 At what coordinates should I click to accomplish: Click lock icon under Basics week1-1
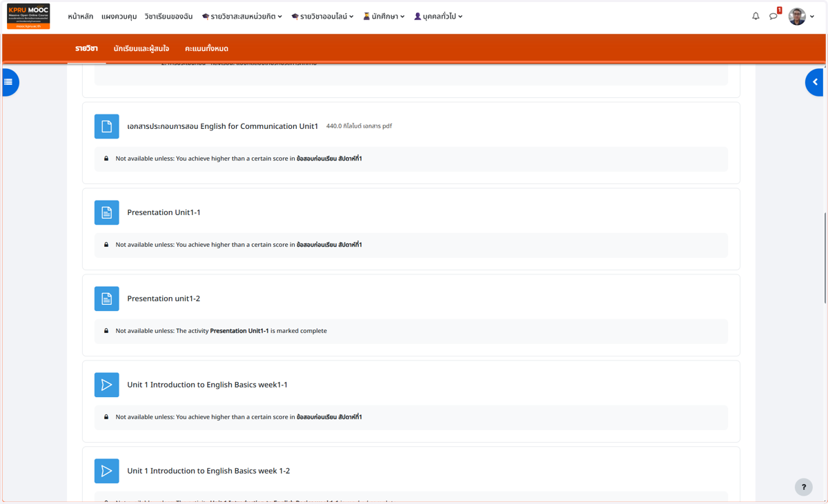point(106,417)
